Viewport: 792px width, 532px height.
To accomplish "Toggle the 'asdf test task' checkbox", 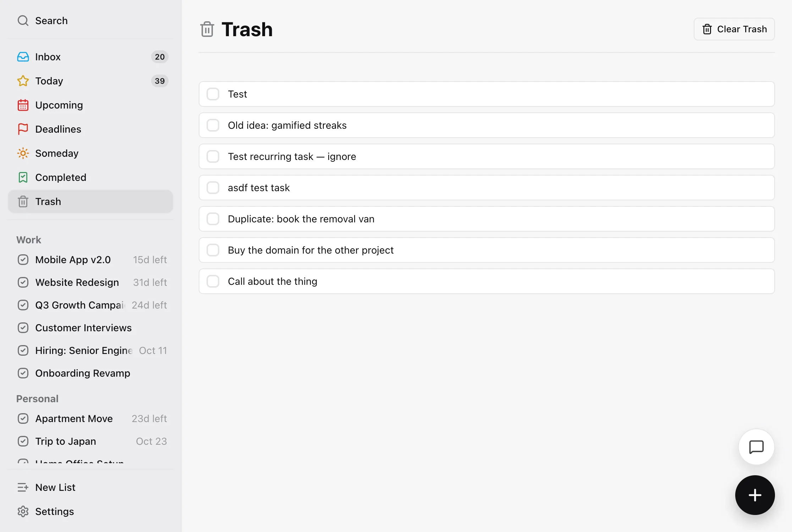I will (213, 188).
